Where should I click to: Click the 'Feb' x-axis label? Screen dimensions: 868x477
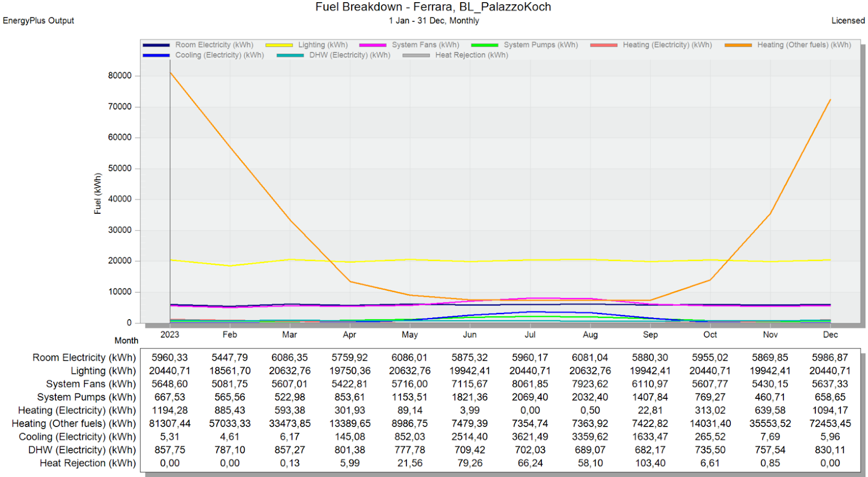tap(230, 334)
